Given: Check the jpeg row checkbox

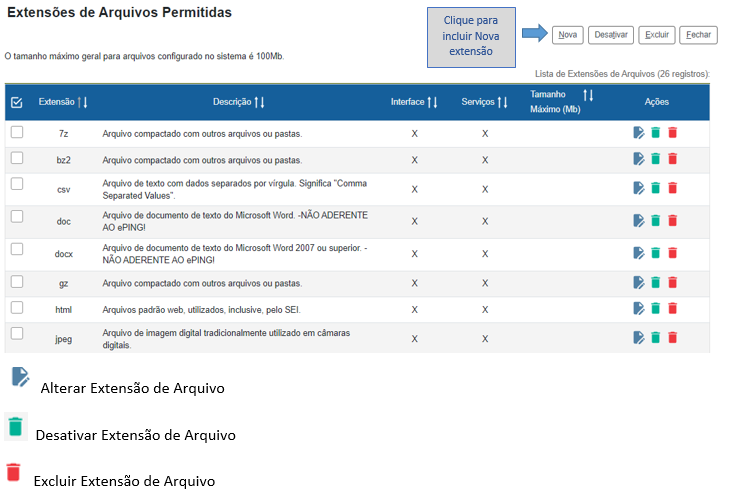Looking at the screenshot, I should (17, 333).
